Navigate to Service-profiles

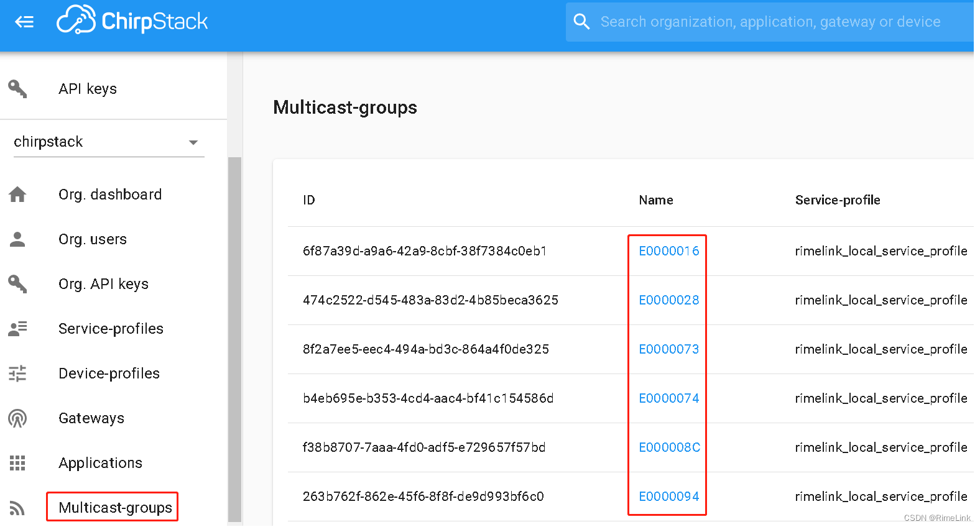pyautogui.click(x=111, y=329)
